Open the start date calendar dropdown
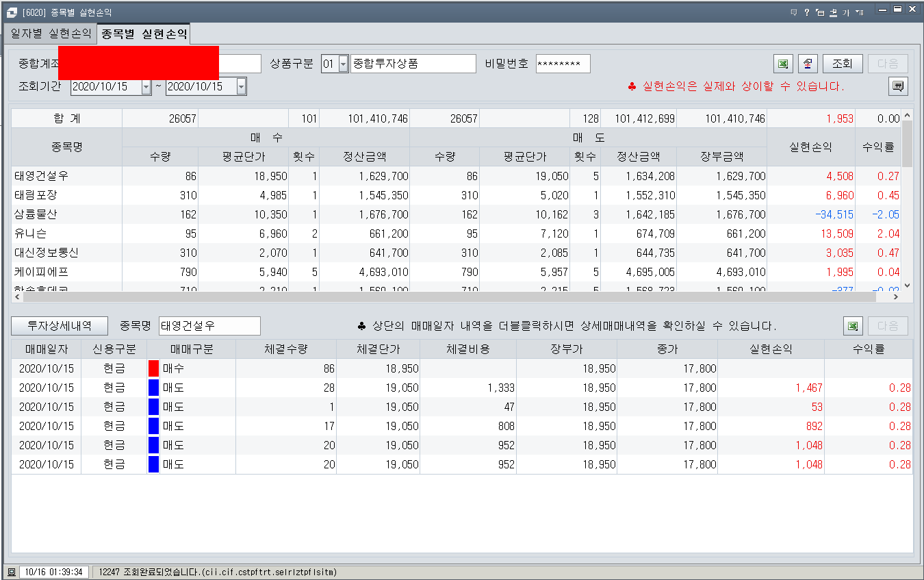924x580 pixels. coord(146,86)
